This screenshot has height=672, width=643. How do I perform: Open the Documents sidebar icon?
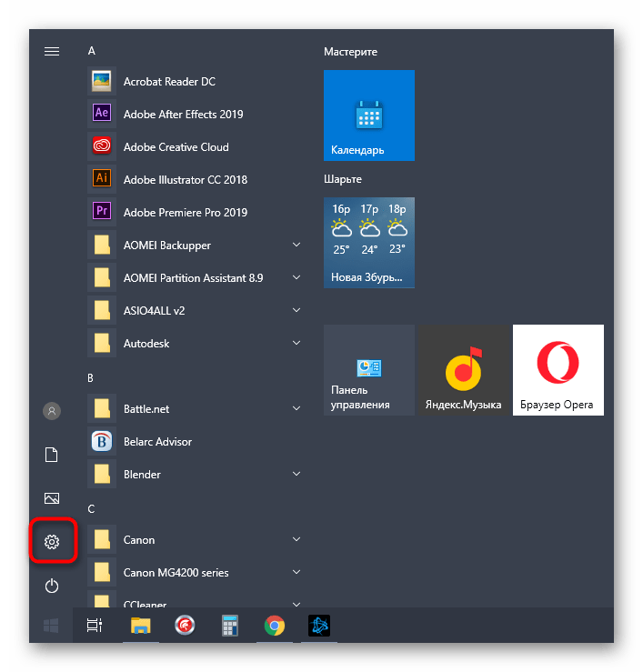pos(52,455)
